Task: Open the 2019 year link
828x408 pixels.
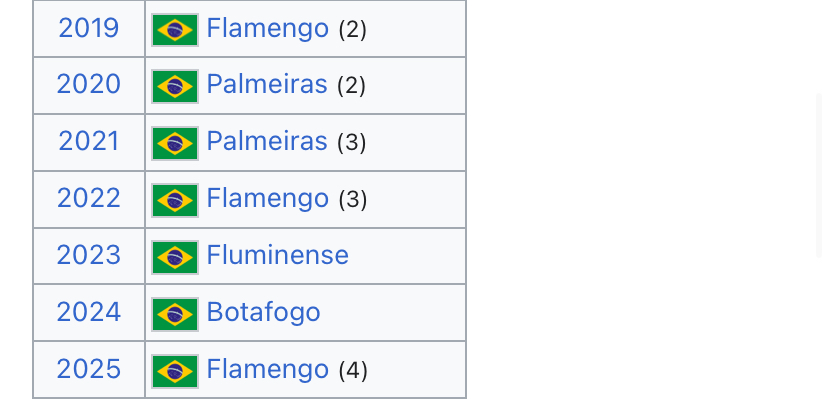Action: point(89,28)
